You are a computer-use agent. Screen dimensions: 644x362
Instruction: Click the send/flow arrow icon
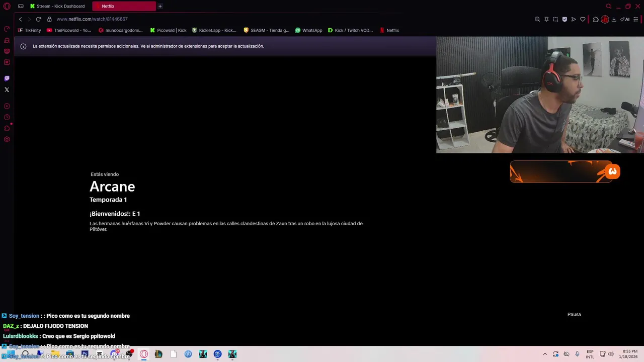(574, 19)
